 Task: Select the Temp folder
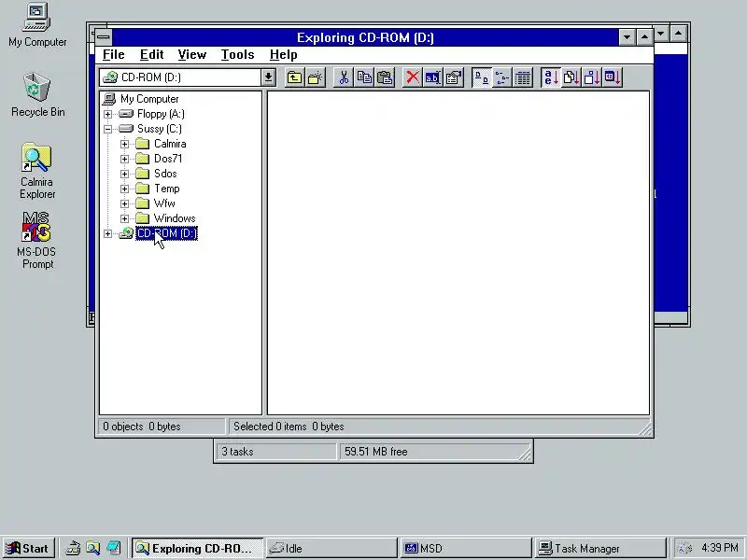point(167,189)
